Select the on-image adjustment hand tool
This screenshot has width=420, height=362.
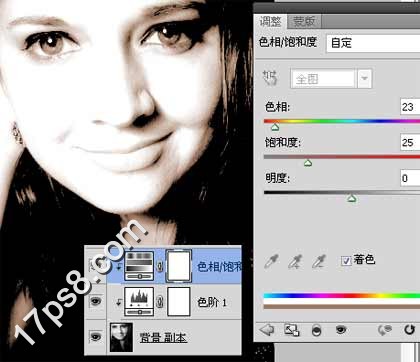point(270,79)
